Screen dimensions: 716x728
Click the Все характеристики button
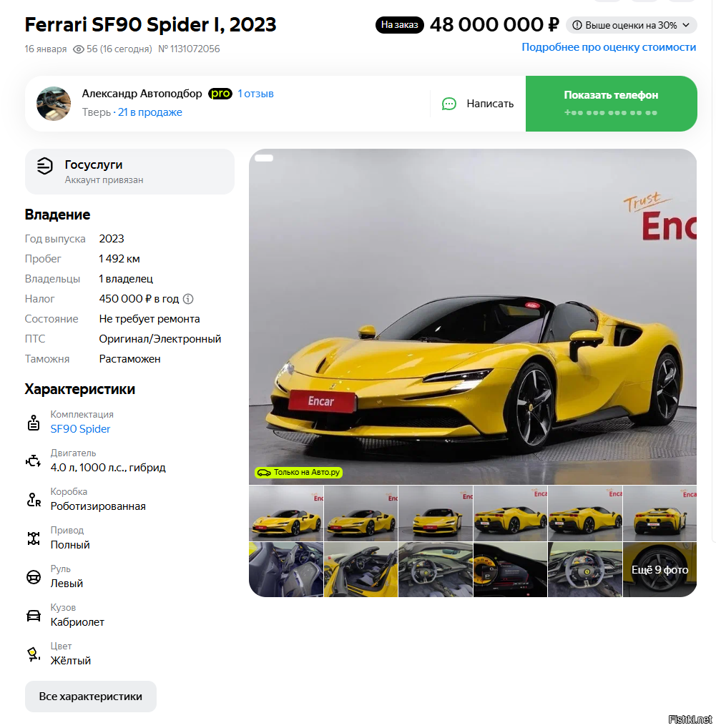(x=91, y=697)
